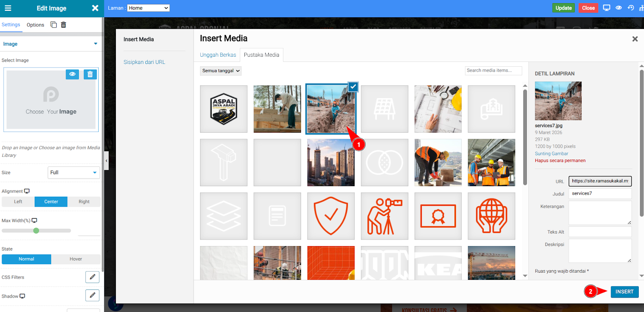The image size is (644, 312).
Task: Click the Max Width slider handle
Action: tap(36, 231)
